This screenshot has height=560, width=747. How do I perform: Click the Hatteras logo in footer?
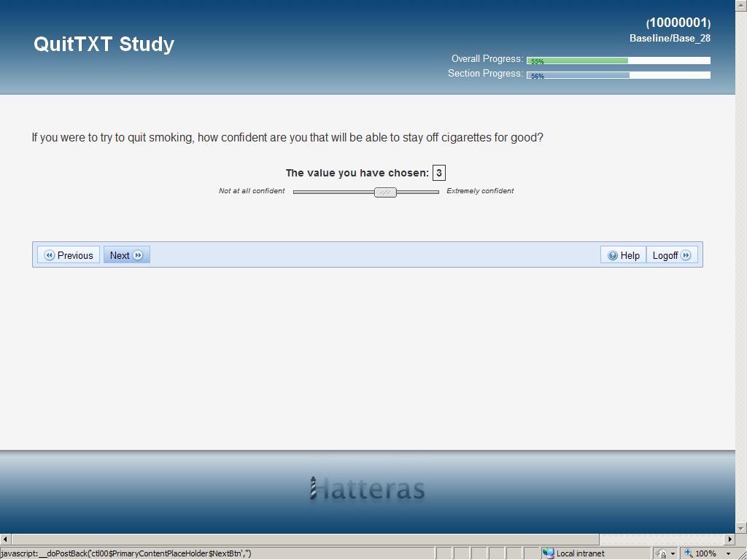click(x=367, y=489)
